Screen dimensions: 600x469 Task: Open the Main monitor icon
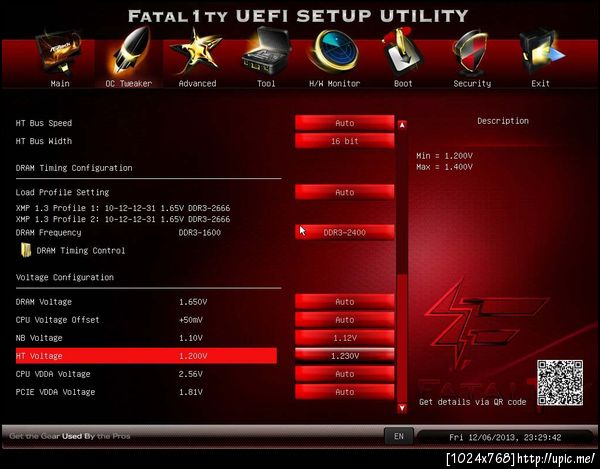pyautogui.click(x=59, y=52)
